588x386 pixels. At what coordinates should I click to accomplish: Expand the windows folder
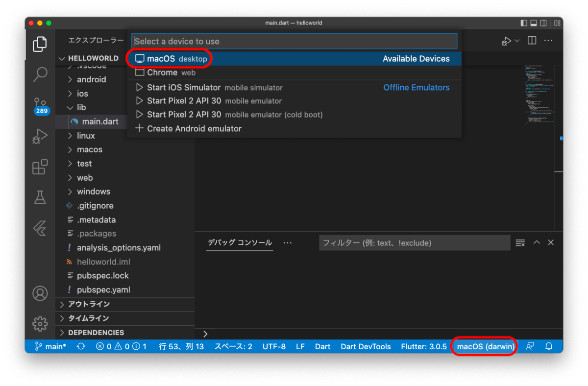click(125, 192)
